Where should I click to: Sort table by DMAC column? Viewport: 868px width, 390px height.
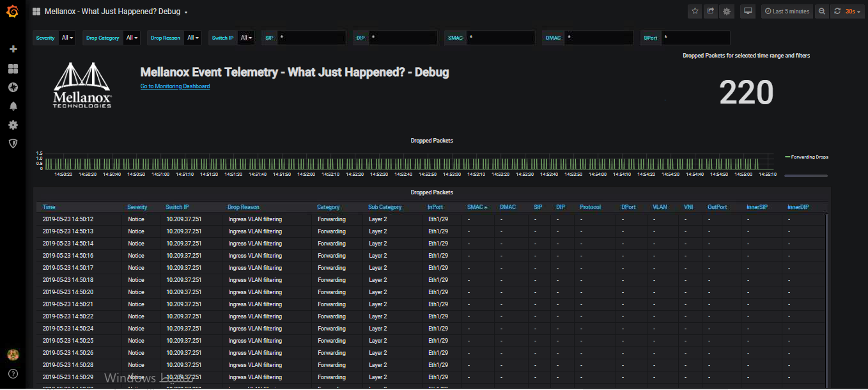(x=508, y=207)
